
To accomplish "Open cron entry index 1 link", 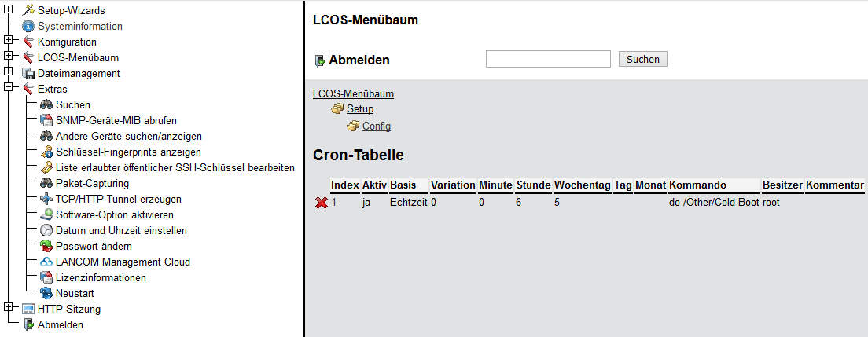I will 333,203.
